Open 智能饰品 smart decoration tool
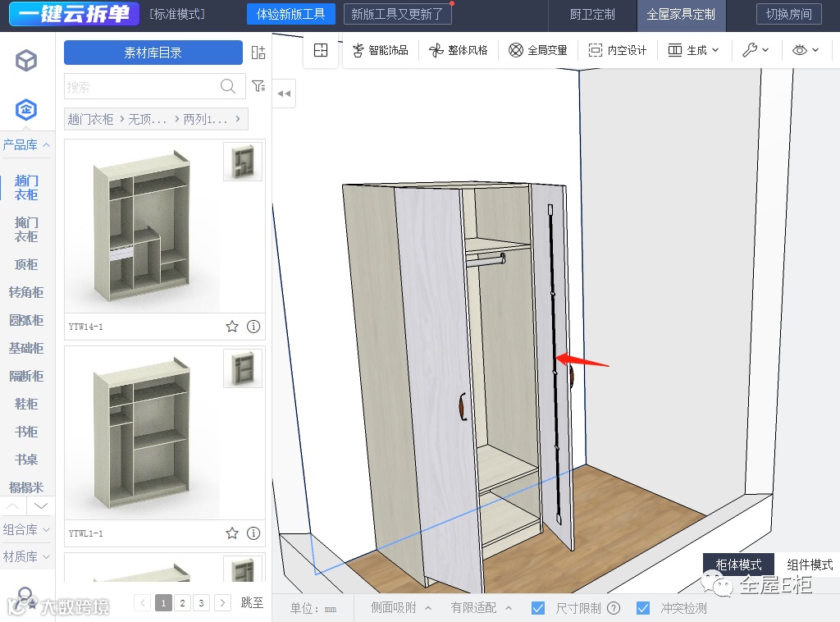The height and width of the screenshot is (622, 840). coord(381,50)
